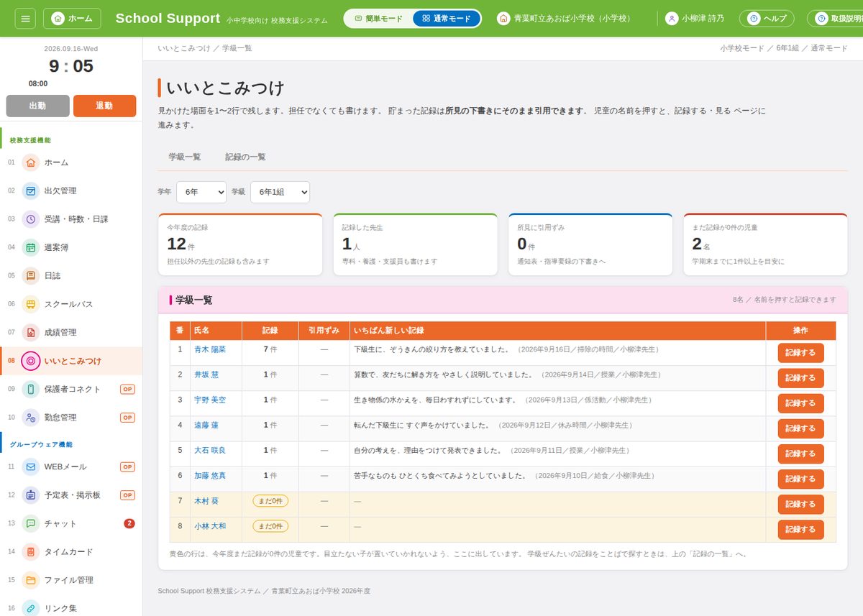Click the school building icon in header
Screen dimensions: 863x616
point(503,19)
